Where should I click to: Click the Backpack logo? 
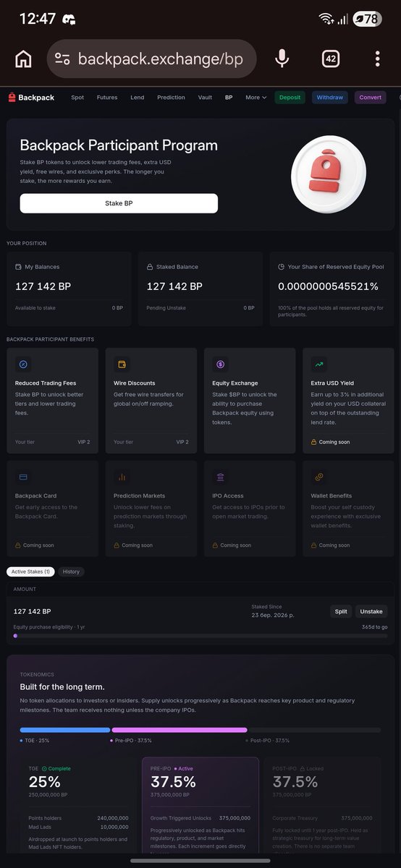31,98
